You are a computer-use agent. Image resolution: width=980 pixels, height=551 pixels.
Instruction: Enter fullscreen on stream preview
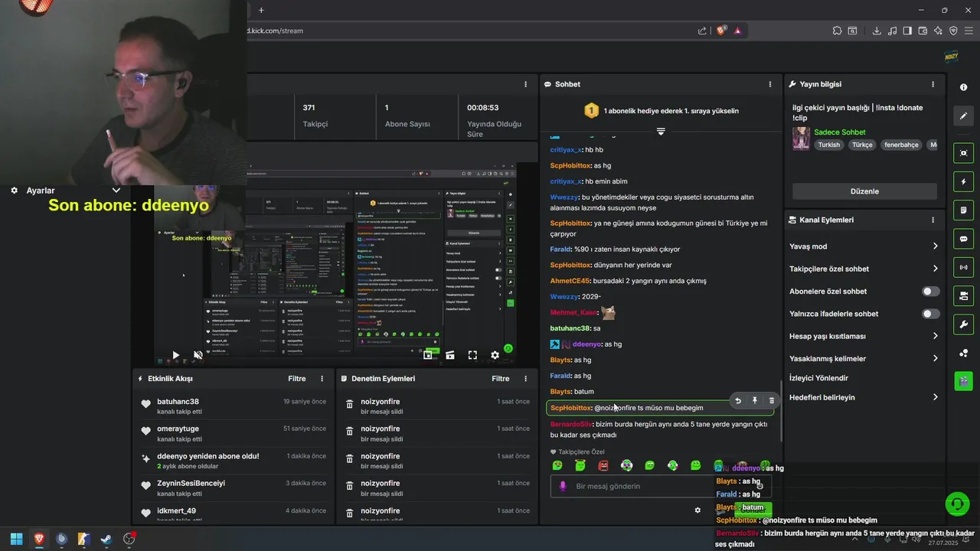tap(472, 355)
